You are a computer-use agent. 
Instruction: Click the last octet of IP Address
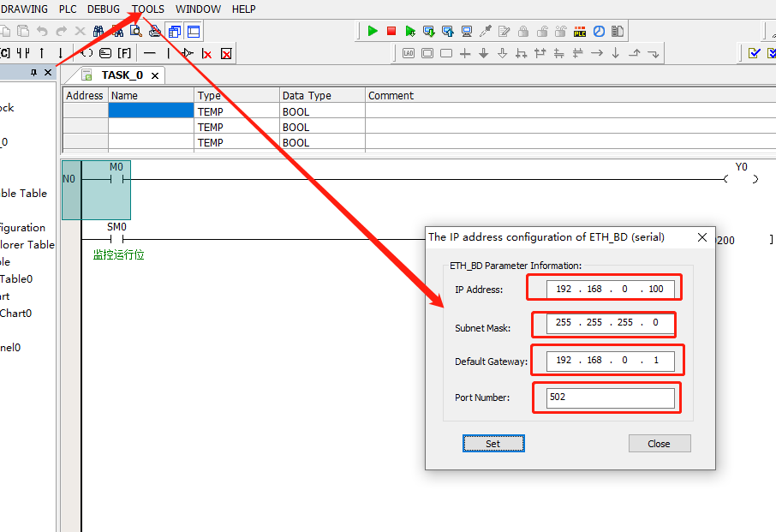[656, 289]
